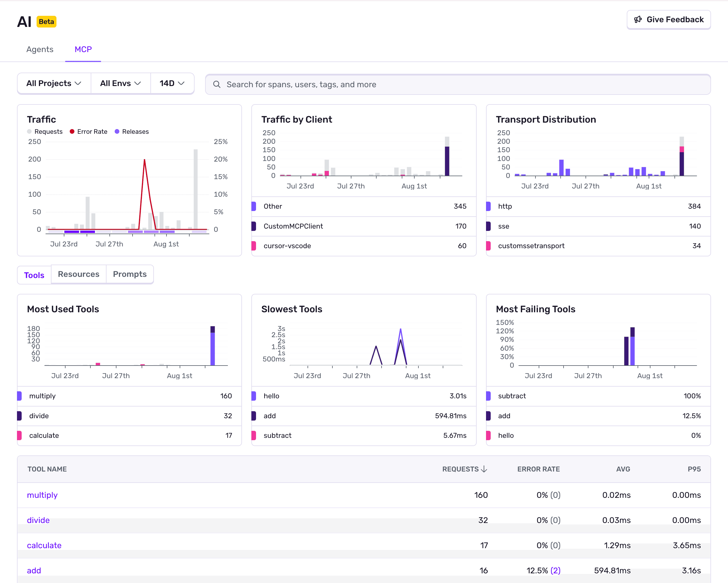The image size is (728, 583).
Task: Toggle the Requests series in Traffic legend
Action: click(45, 131)
